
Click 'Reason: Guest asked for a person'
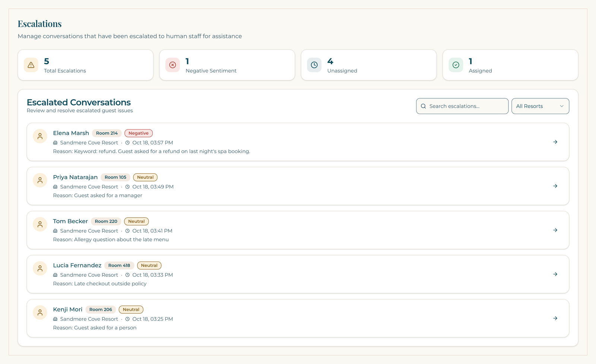pos(95,328)
